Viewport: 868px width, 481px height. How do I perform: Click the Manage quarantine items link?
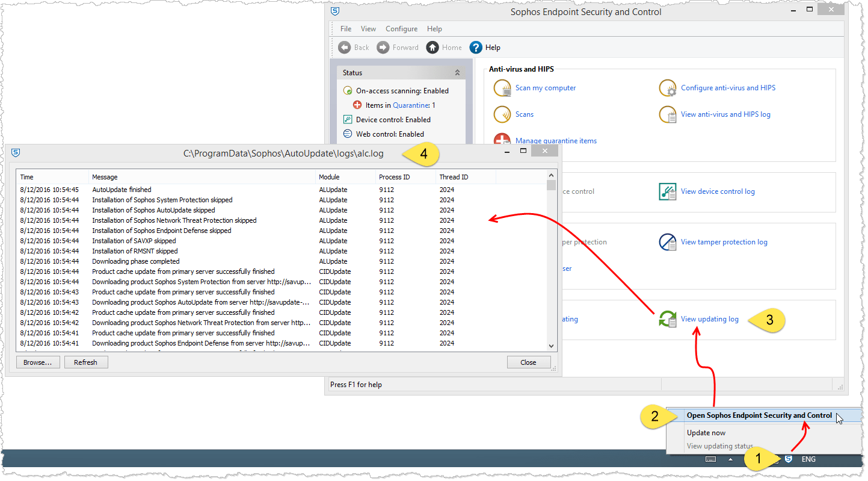click(x=556, y=141)
